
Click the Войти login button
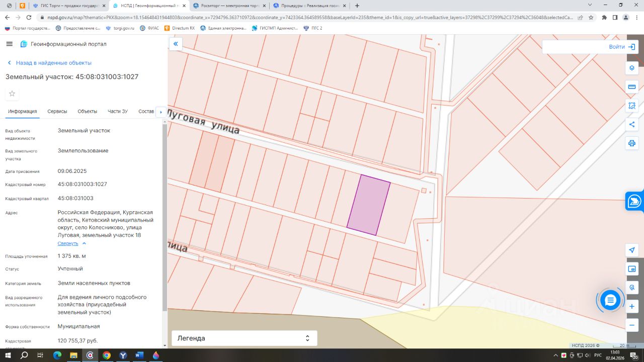point(622,47)
